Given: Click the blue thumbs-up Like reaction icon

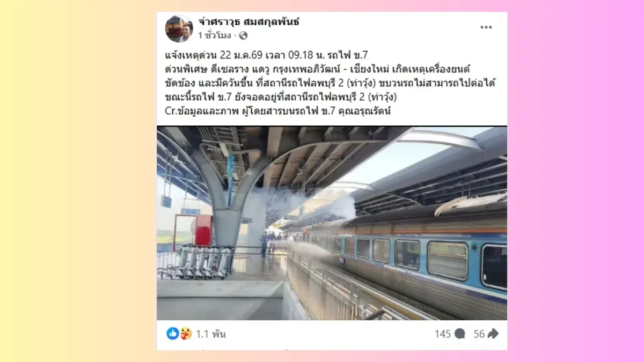Looking at the screenshot, I should coord(172,334).
